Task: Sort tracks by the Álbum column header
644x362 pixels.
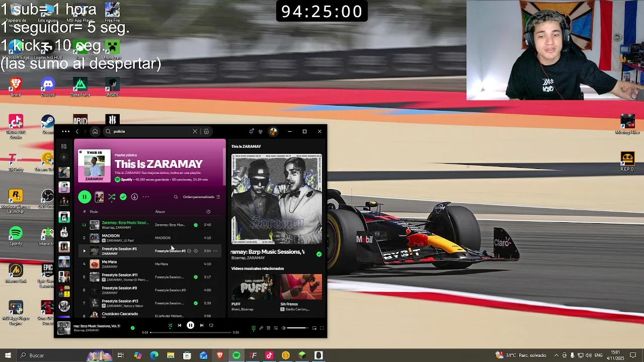Action: point(160,212)
